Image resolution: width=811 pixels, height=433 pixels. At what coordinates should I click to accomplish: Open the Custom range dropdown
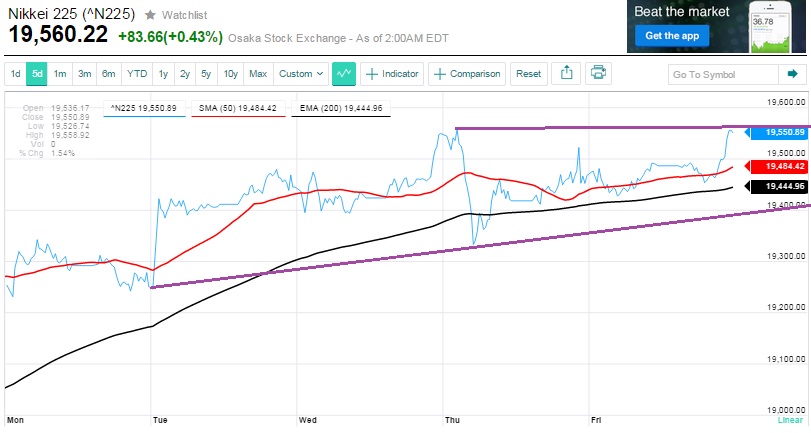click(x=301, y=74)
